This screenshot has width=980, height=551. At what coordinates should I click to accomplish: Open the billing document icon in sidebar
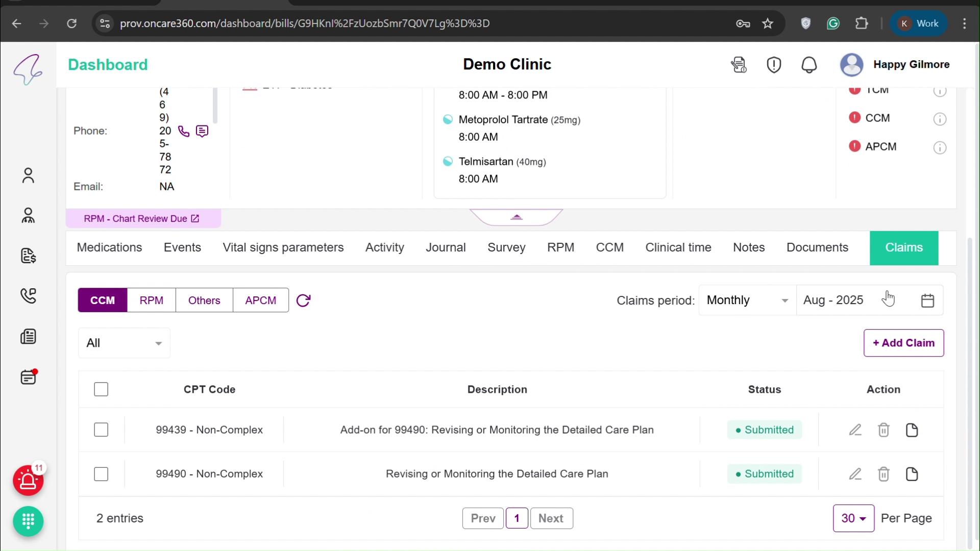(28, 256)
